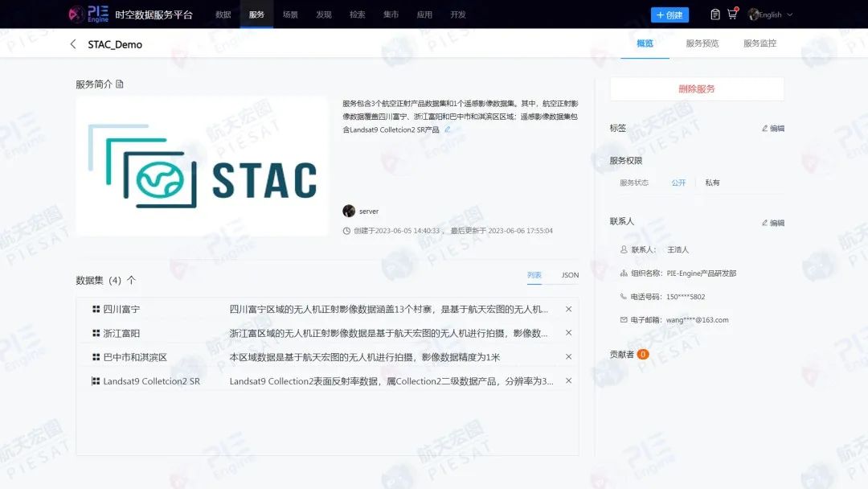Edit the service description pencil icon
The width and height of the screenshot is (868, 489).
pos(448,129)
